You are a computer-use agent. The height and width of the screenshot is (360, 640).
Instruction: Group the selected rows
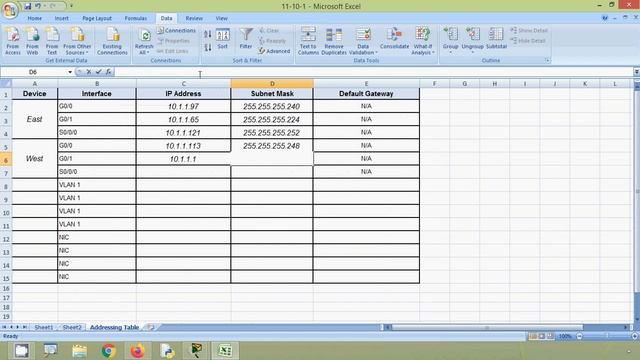point(451,40)
